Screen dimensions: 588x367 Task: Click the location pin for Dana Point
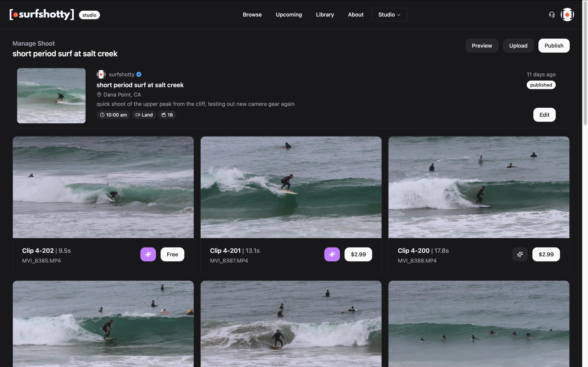tap(99, 95)
